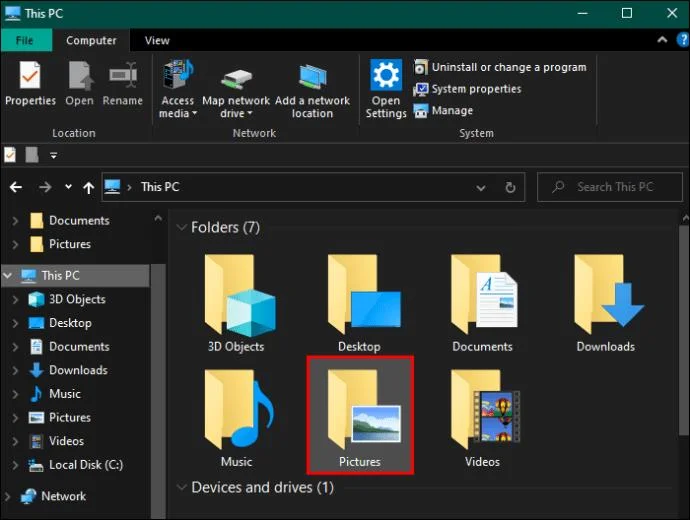Open the Access media menu
Screen dimensions: 690x520
177,89
